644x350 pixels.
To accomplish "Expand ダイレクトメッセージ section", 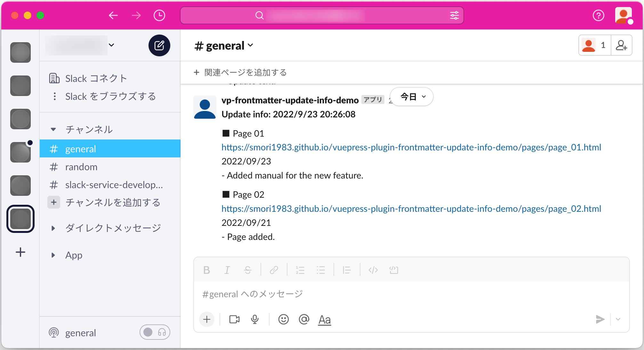I will coord(53,228).
